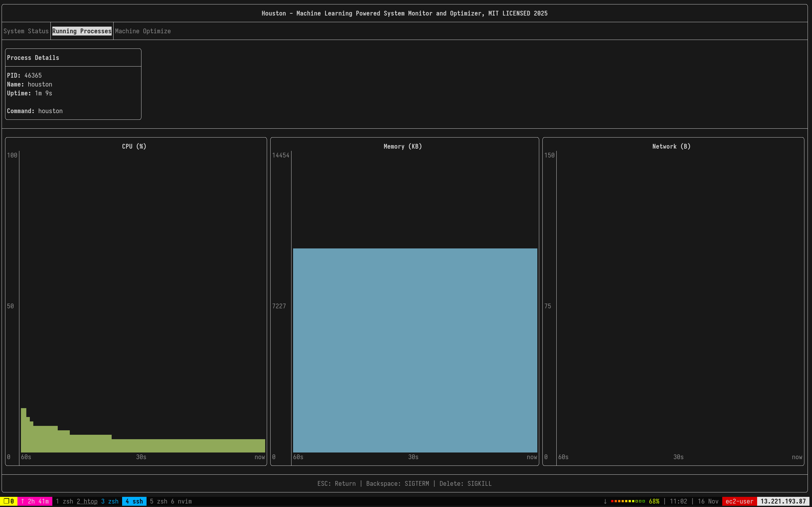Viewport: 812px width, 507px height.
Task: Click the Network (B) chart title
Action: 671,146
